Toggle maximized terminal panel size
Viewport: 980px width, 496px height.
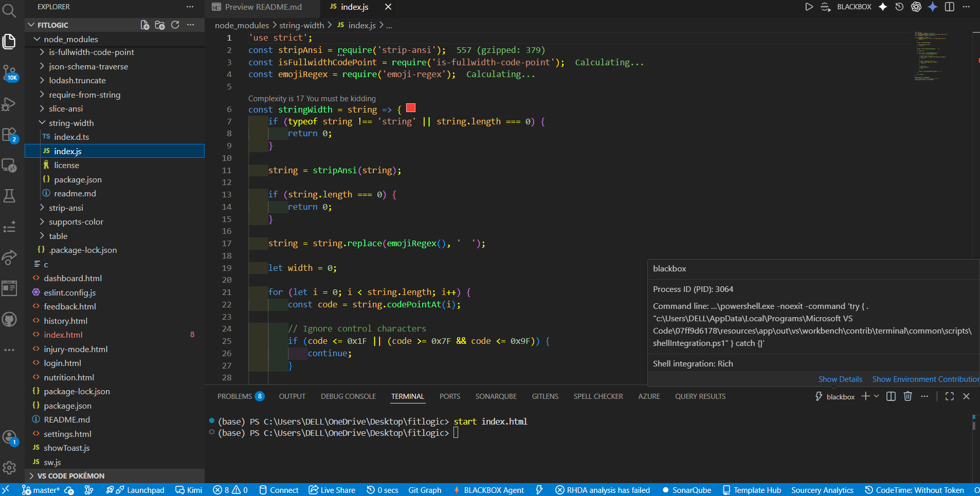pos(949,396)
